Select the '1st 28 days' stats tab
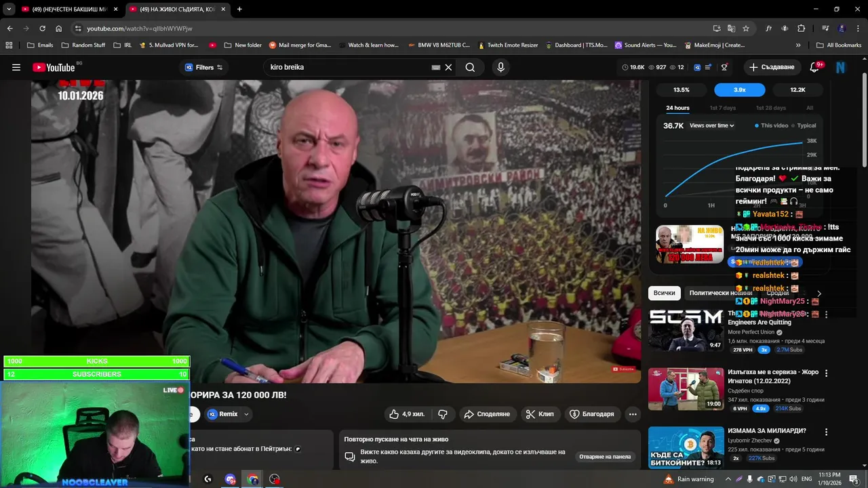Screen dimensions: 868x488 (771, 108)
